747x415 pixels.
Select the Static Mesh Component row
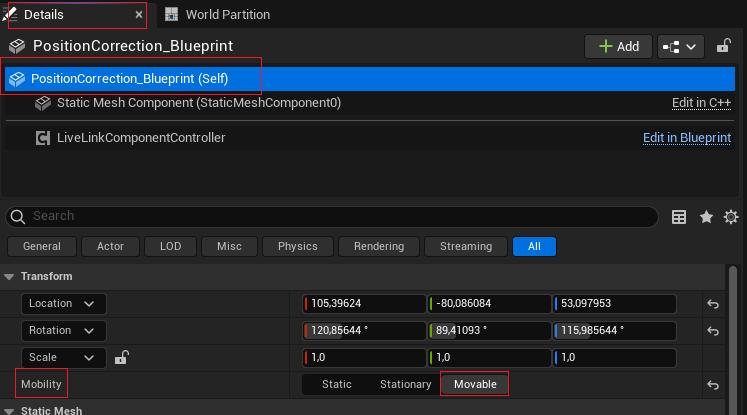(370, 103)
